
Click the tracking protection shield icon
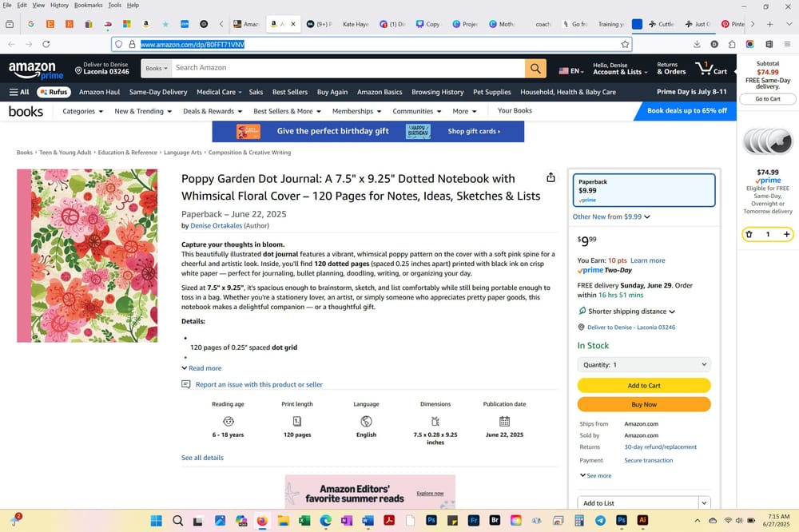coord(119,45)
